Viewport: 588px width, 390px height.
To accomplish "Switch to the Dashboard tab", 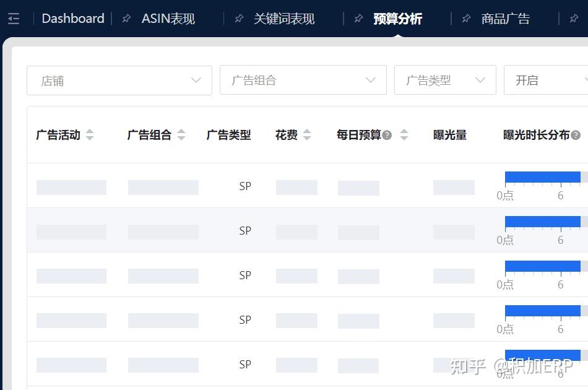I will pos(72,19).
